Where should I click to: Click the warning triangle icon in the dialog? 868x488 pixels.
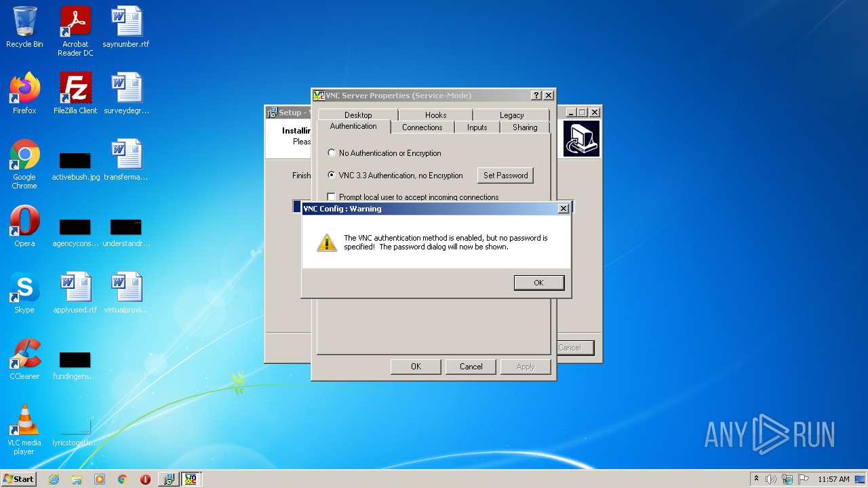[327, 243]
